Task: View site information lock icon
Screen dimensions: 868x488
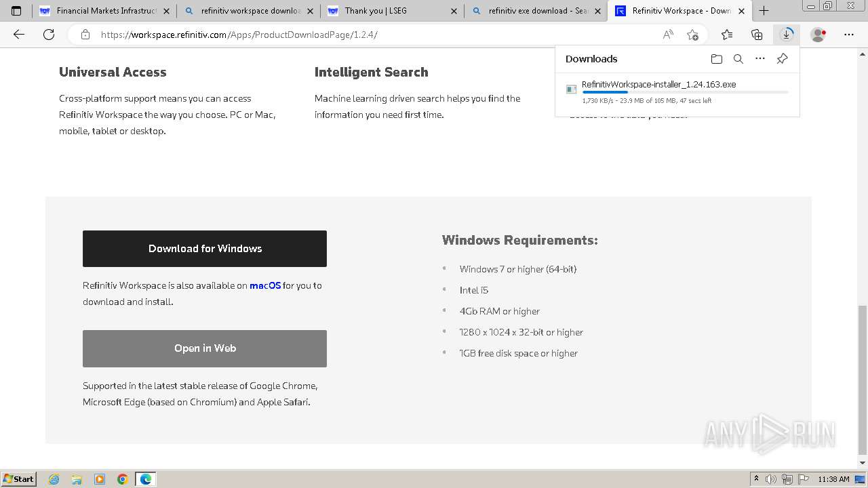Action: coord(85,35)
